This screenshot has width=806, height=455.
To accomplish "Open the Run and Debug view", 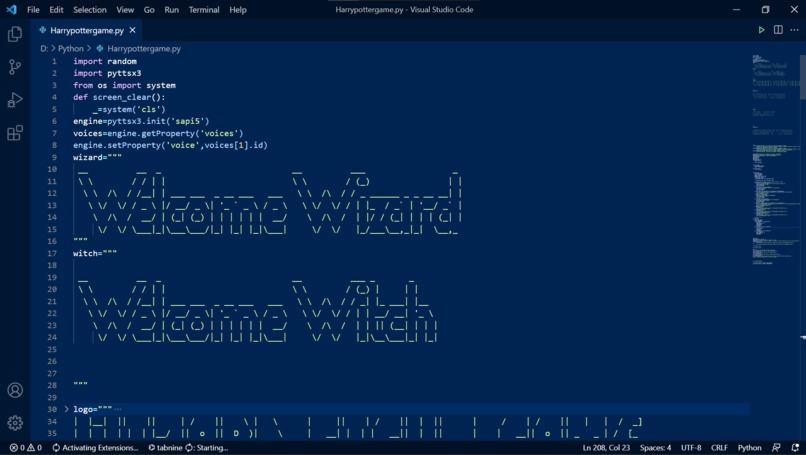I will [15, 99].
